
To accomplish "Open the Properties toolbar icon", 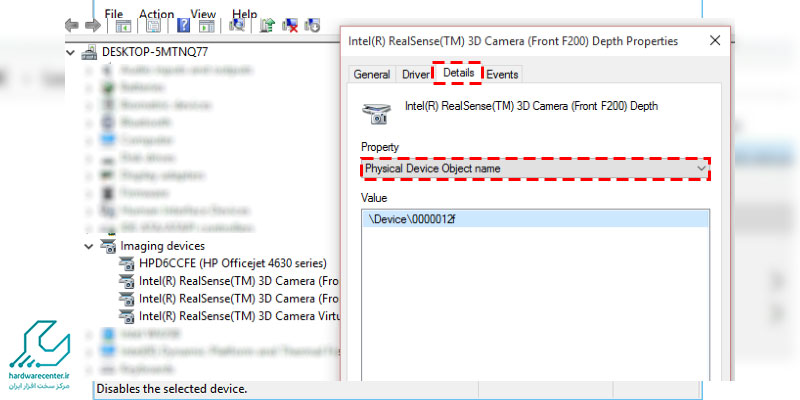I will (154, 26).
